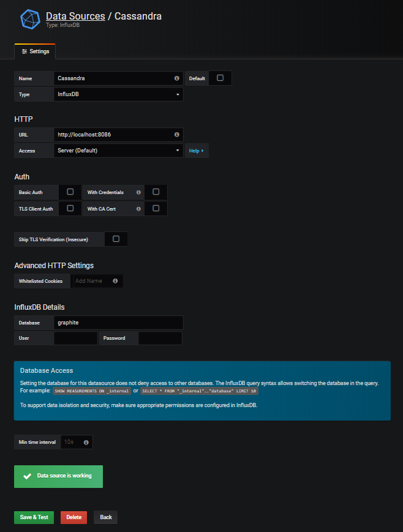This screenshot has width=403, height=532.
Task: Switch to the Settings tab
Action: click(x=35, y=51)
